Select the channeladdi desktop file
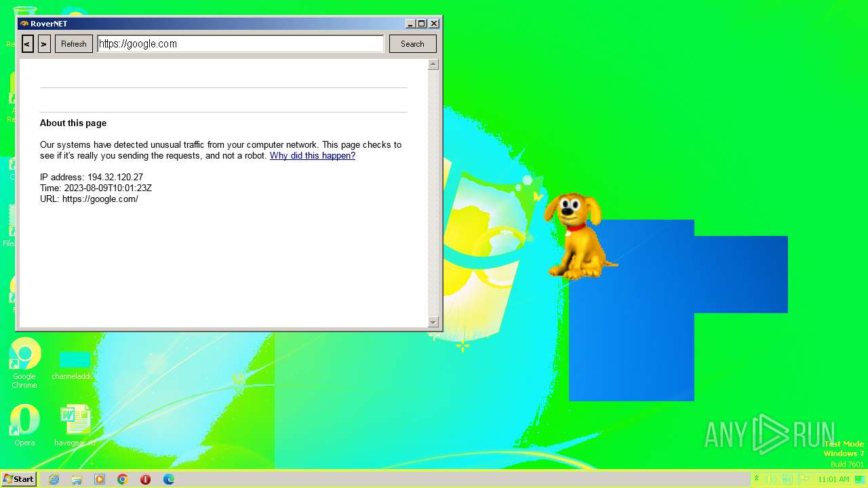The width and height of the screenshot is (868, 488). (74, 366)
